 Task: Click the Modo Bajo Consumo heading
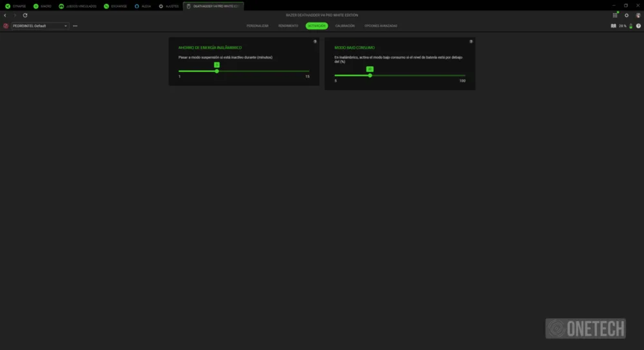point(354,48)
